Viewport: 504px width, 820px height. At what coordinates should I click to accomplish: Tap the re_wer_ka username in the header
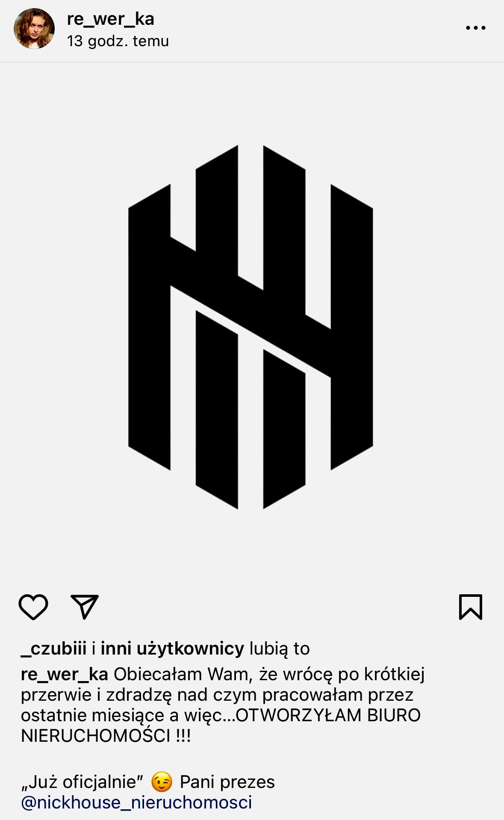click(x=110, y=19)
